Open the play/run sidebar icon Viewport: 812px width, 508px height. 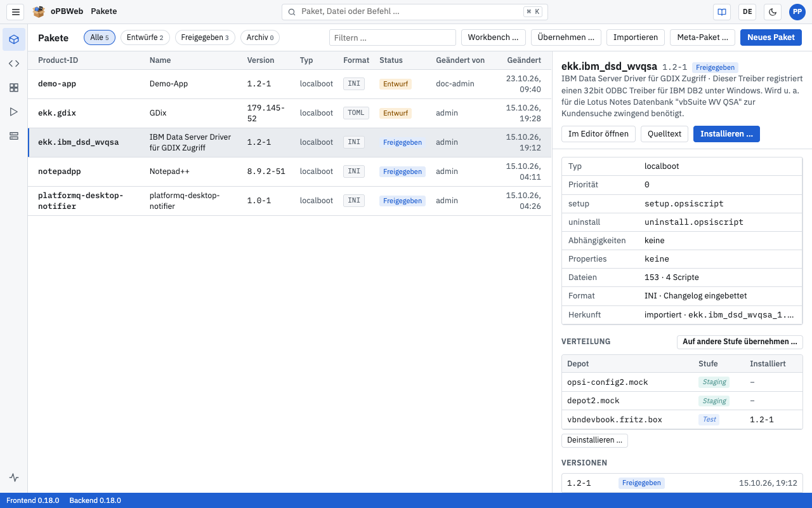(14, 112)
